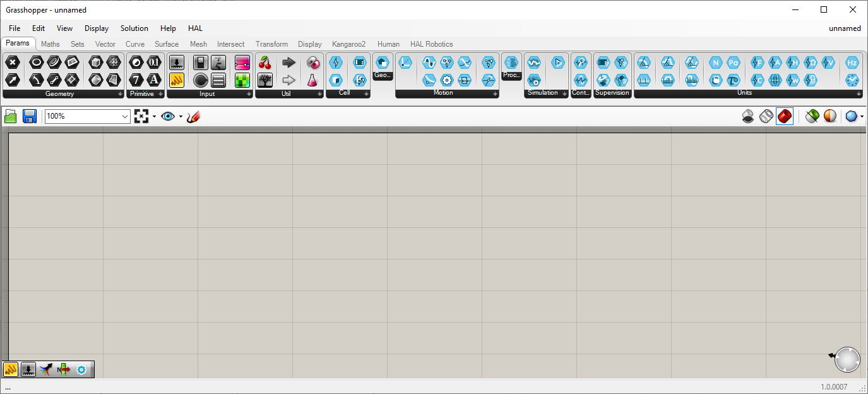This screenshot has width=868, height=394.
Task: Open the named views dropdown arrow
Action: click(x=181, y=116)
